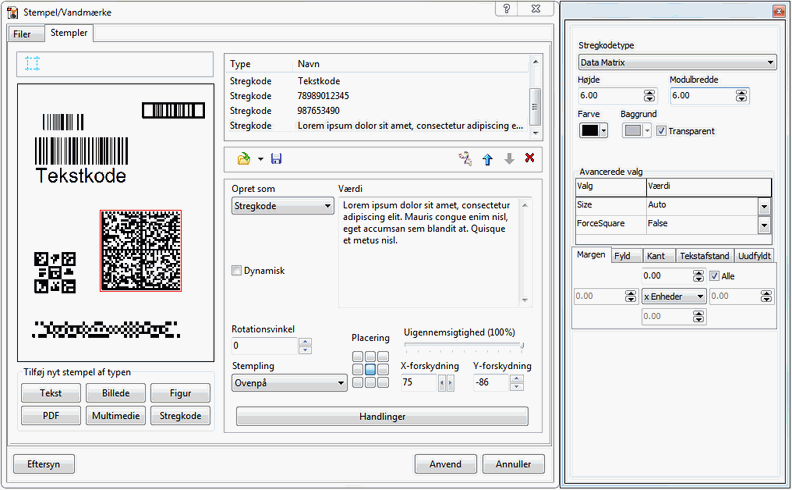Open the Uudfyldt tab

tap(755, 256)
